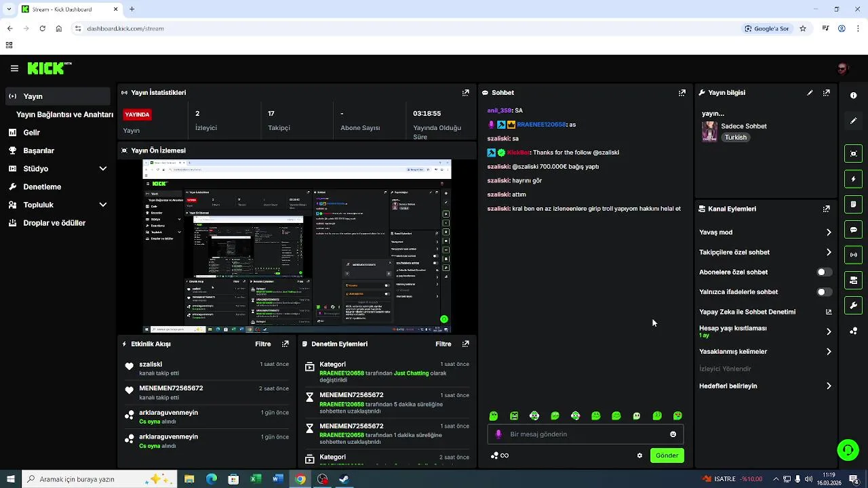Viewport: 868px width, 488px height.
Task: Click the Windows Start button
Action: point(10,479)
